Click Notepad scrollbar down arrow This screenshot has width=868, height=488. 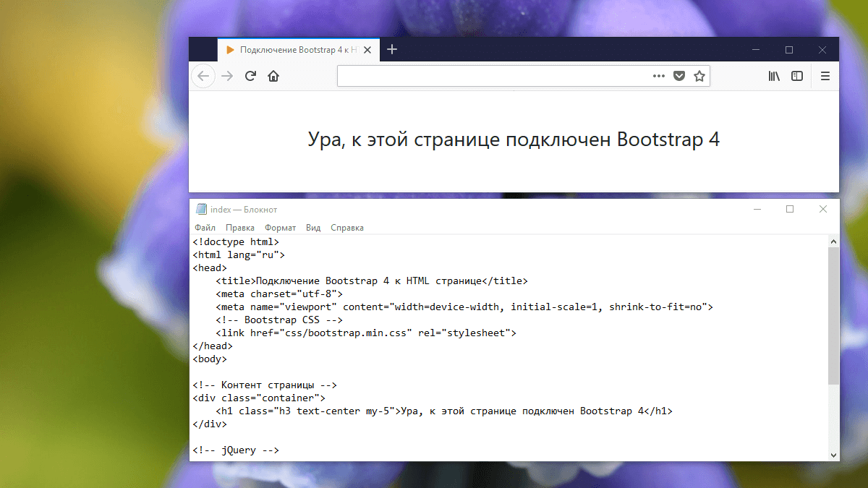[x=833, y=455]
